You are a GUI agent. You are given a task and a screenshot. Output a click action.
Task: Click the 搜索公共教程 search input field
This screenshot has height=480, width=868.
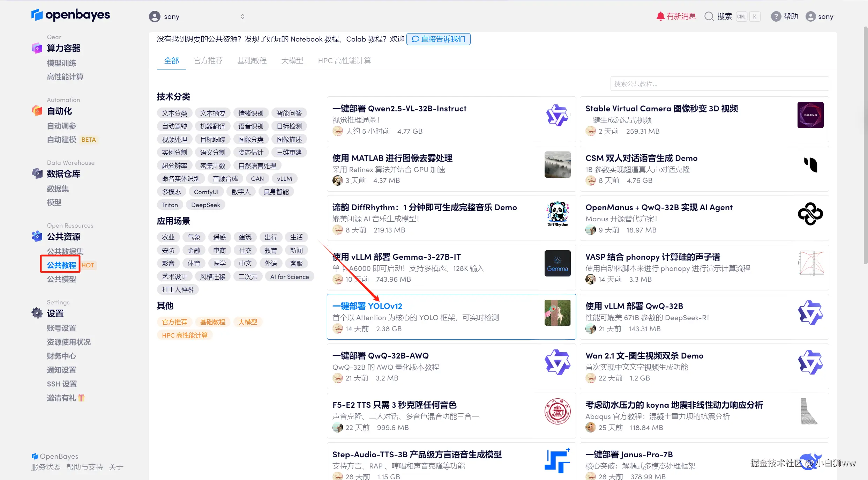coord(719,84)
